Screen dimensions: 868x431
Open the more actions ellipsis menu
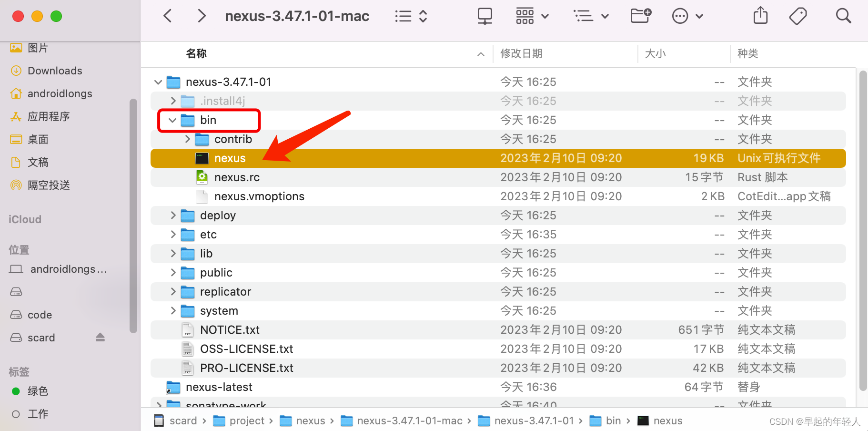(x=687, y=16)
